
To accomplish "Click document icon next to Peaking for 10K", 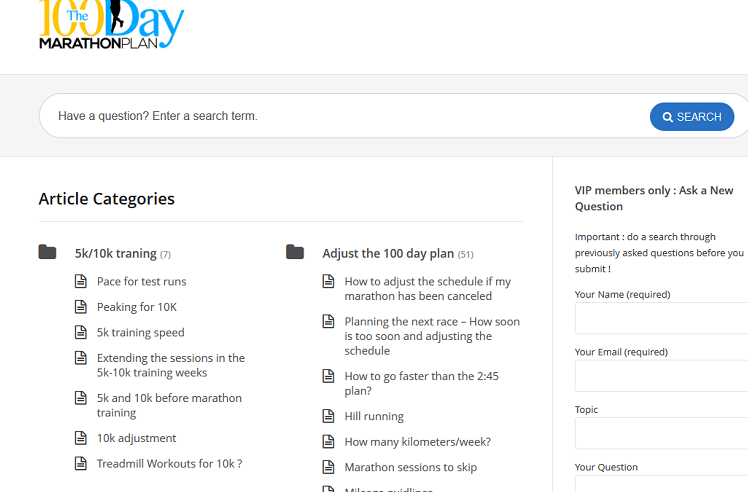I will coord(81,307).
